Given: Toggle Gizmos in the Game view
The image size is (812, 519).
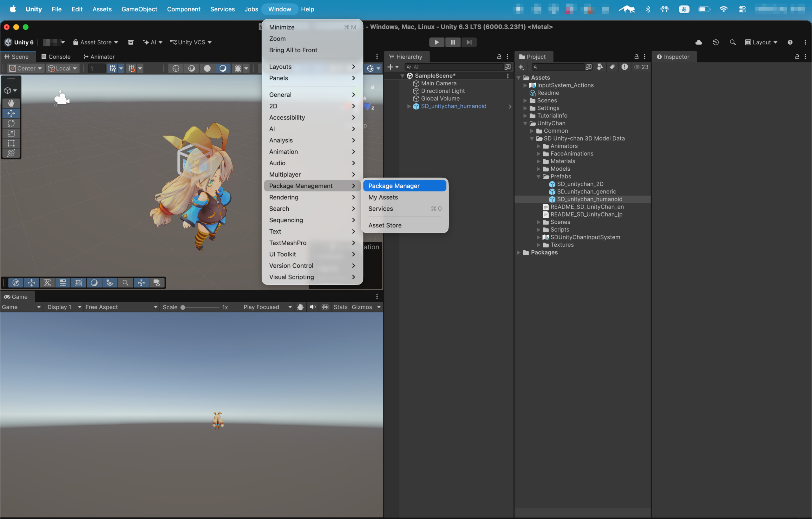Looking at the screenshot, I should [x=362, y=307].
